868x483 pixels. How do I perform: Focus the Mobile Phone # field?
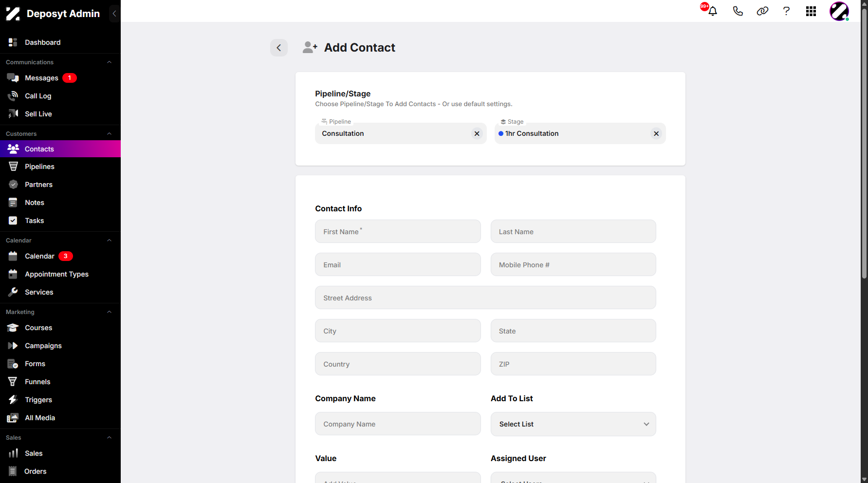[573, 264]
